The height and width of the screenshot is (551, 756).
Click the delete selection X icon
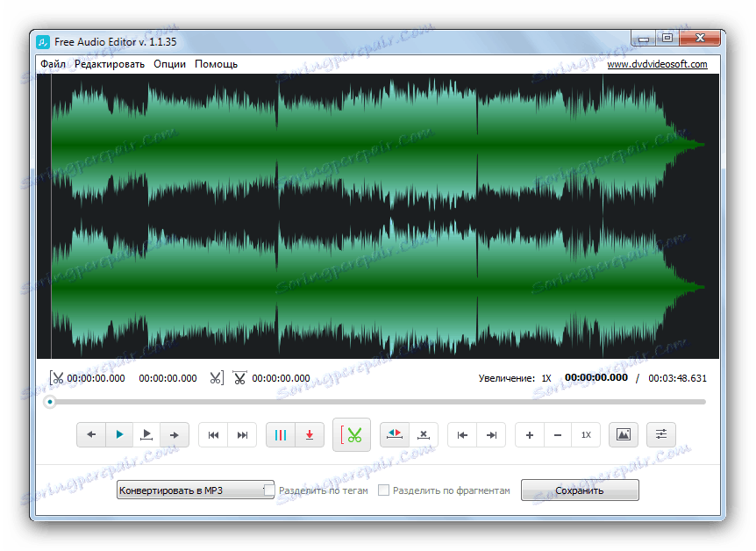[424, 434]
